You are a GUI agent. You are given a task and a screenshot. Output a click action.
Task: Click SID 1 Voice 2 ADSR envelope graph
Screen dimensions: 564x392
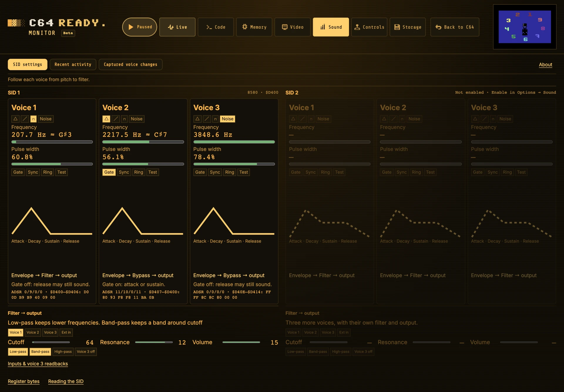(x=143, y=221)
